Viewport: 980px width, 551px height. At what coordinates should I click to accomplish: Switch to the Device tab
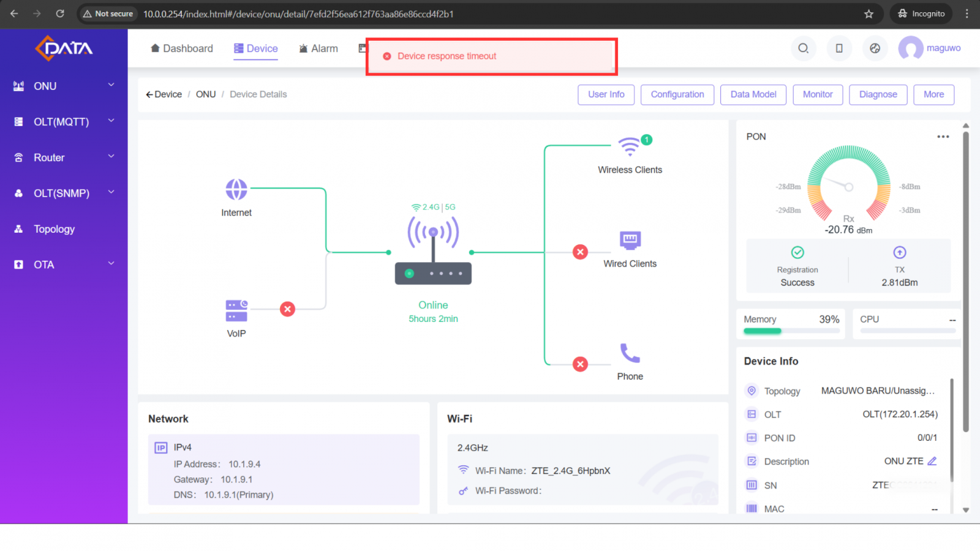click(x=256, y=48)
